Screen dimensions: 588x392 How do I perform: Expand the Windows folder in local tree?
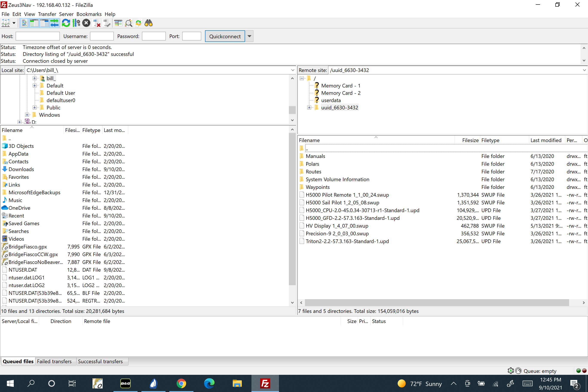click(27, 115)
